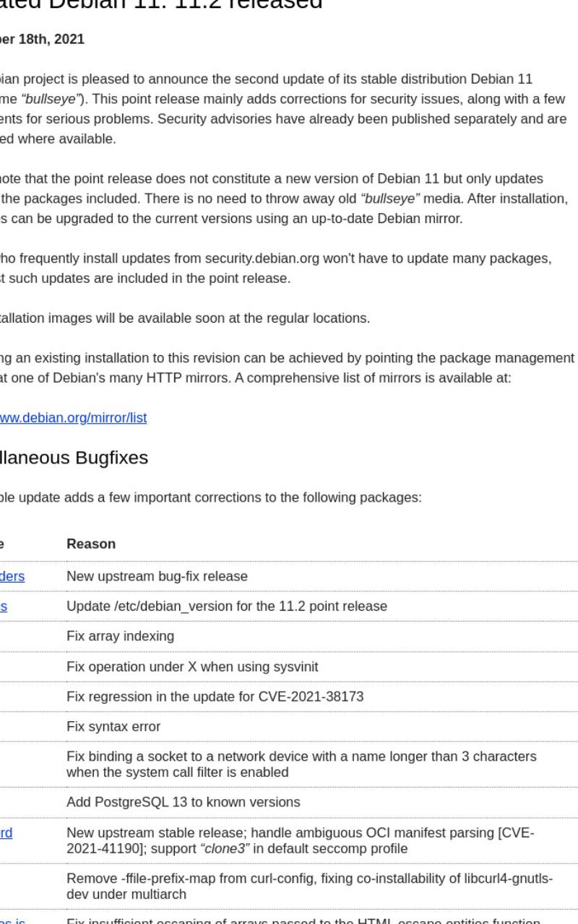This screenshot has height=924, width=578.
Task: Click the 'Fix syntax error' cell
Action: (x=113, y=726)
